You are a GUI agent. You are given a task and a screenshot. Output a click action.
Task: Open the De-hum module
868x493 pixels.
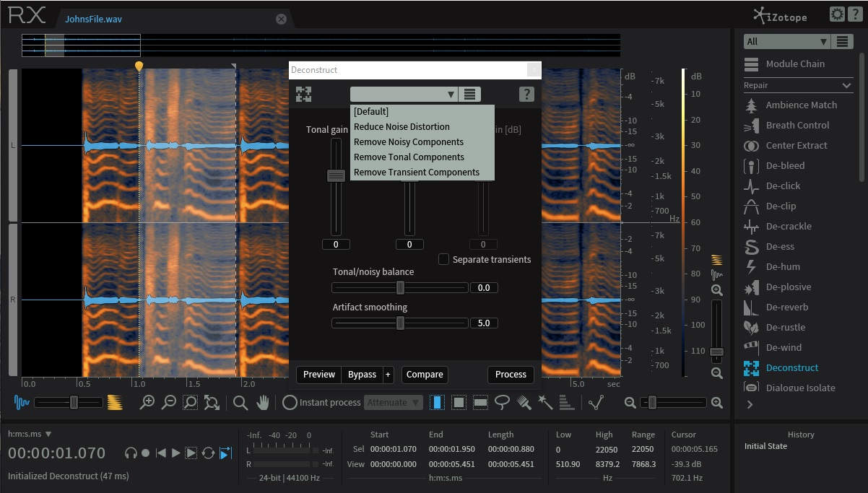771,266
